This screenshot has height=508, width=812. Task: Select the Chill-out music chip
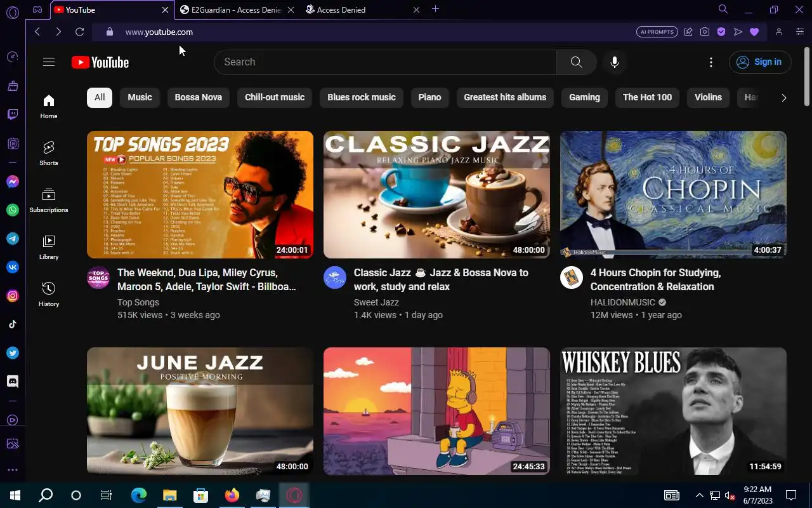tap(275, 97)
